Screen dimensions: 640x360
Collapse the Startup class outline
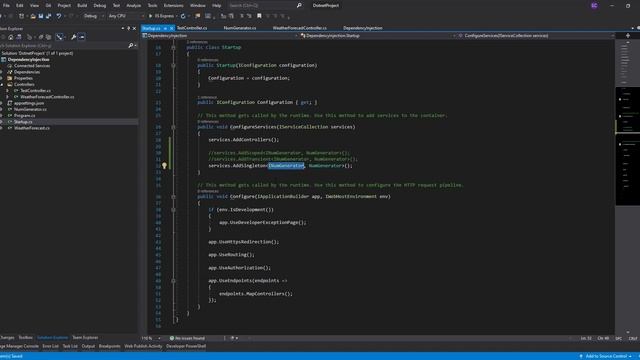(x=173, y=47)
